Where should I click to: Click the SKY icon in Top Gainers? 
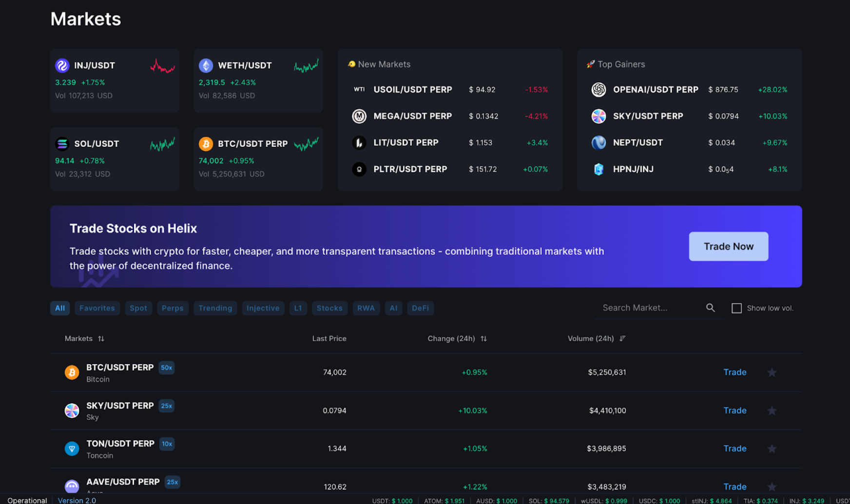point(599,116)
